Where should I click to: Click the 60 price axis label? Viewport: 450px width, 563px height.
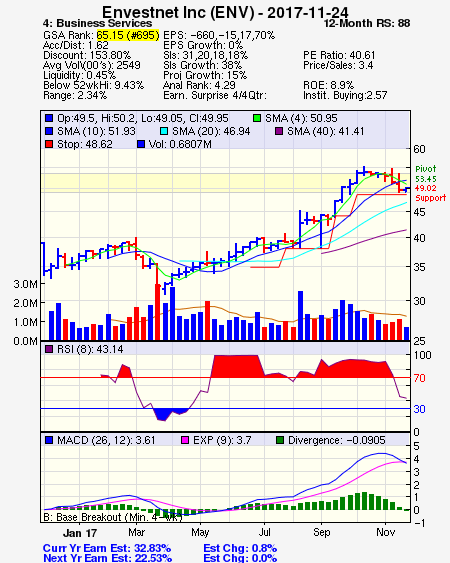(419, 149)
